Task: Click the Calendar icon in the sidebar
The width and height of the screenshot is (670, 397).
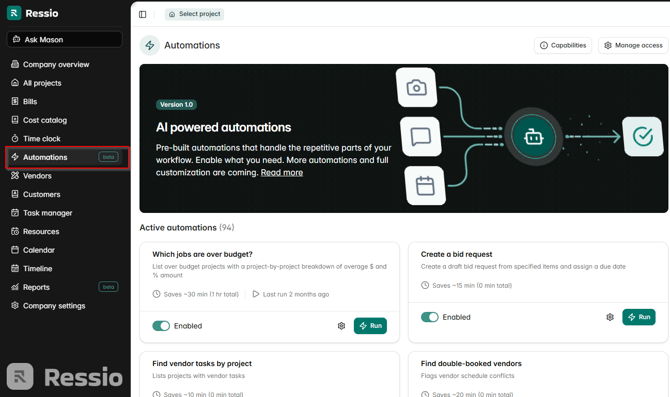Action: (x=15, y=250)
